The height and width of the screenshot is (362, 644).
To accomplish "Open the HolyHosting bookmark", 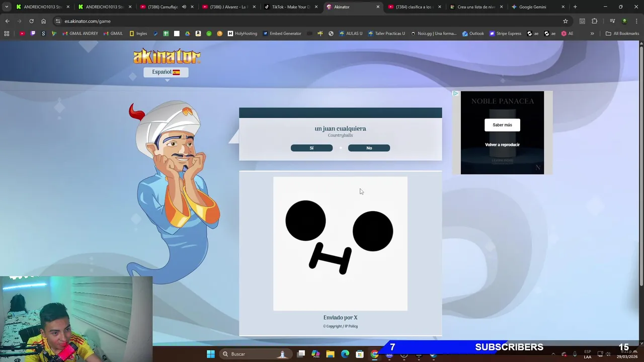I will [x=243, y=34].
